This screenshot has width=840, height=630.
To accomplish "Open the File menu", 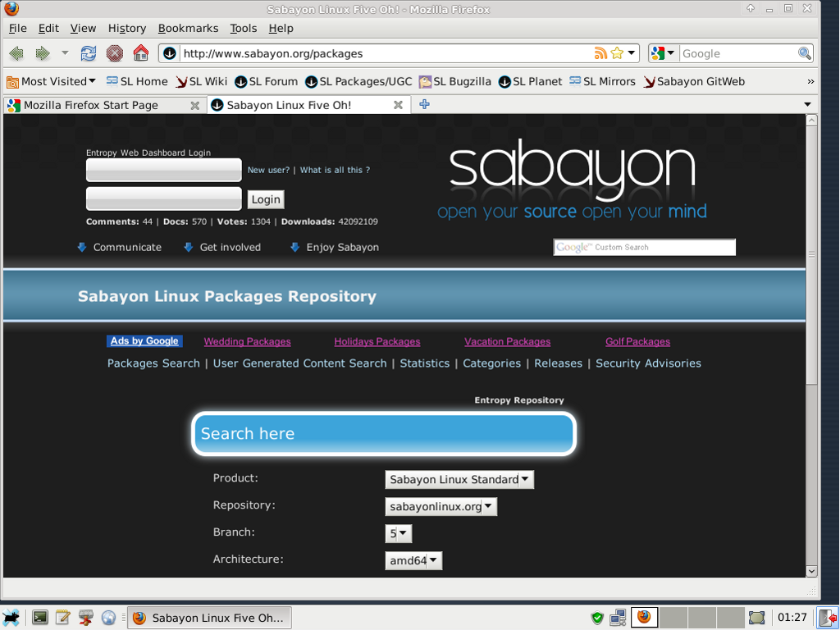I will tap(18, 29).
